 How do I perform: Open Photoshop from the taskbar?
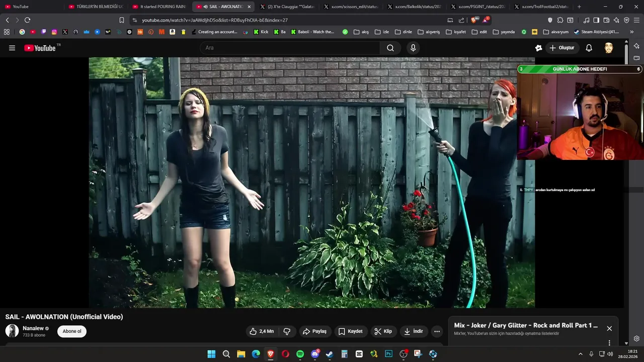tap(388, 354)
